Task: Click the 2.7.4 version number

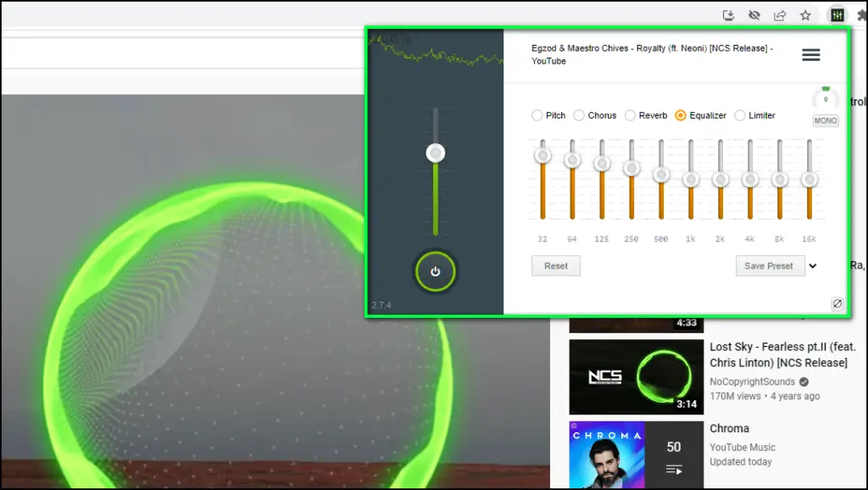Action: (x=381, y=305)
